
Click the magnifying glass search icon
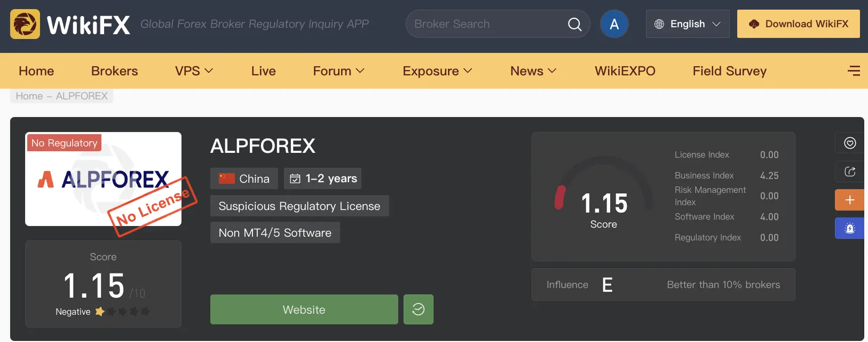(x=574, y=24)
